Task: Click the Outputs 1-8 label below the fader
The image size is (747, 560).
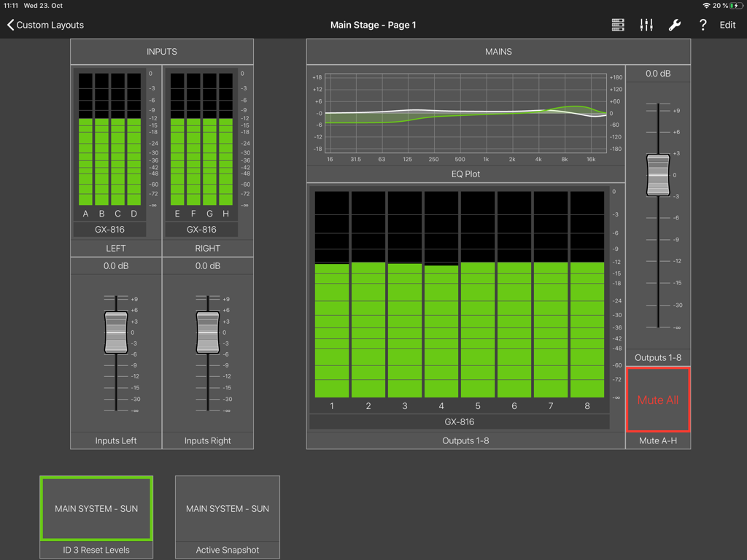Action: (658, 357)
